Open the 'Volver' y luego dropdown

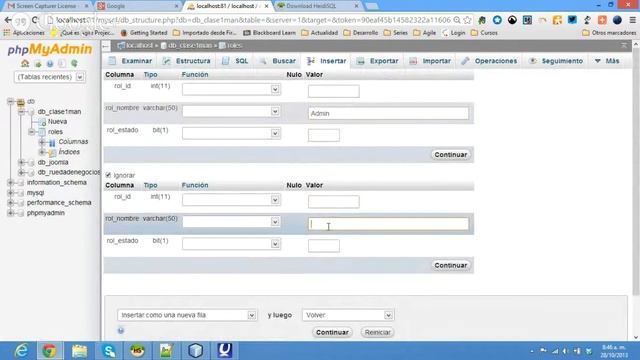pyautogui.click(x=348, y=315)
